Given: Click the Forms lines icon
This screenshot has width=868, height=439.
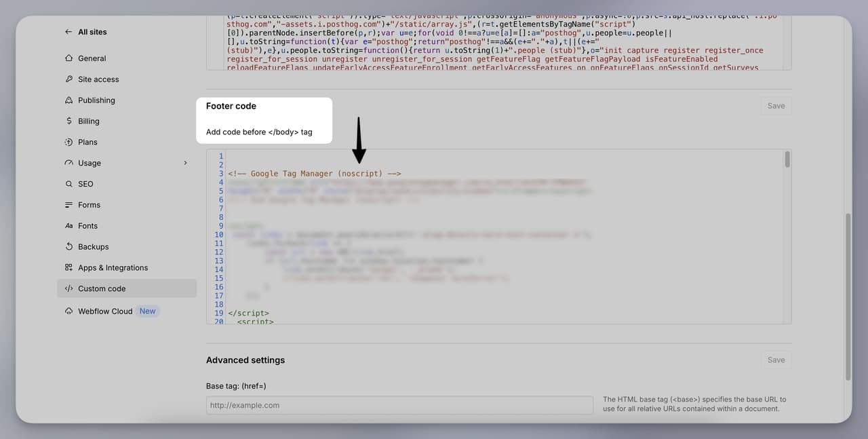Looking at the screenshot, I should [x=68, y=205].
